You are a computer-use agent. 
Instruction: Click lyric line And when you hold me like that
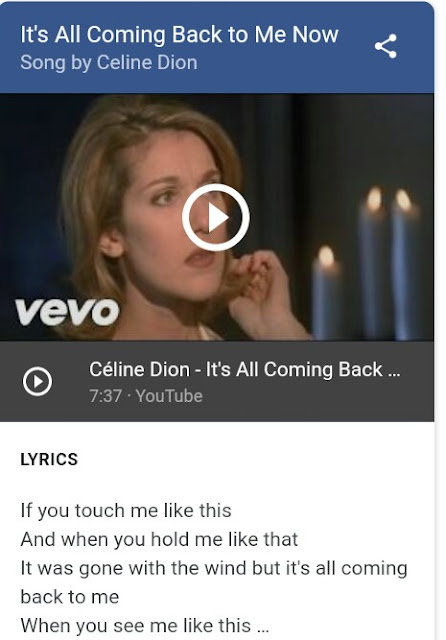(x=159, y=539)
